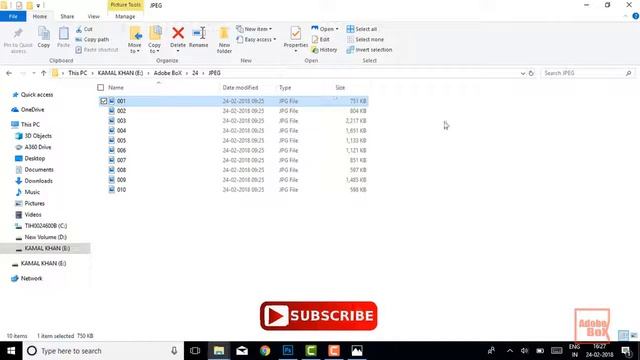Viewport: 640px width, 360px height.
Task: Switch to the View ribbon tab
Action: [x=93, y=16]
